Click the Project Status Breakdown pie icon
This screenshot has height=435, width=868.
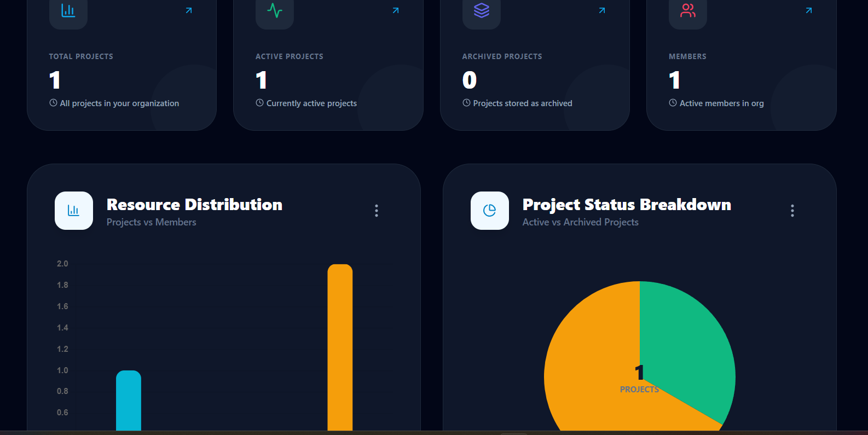click(x=490, y=211)
